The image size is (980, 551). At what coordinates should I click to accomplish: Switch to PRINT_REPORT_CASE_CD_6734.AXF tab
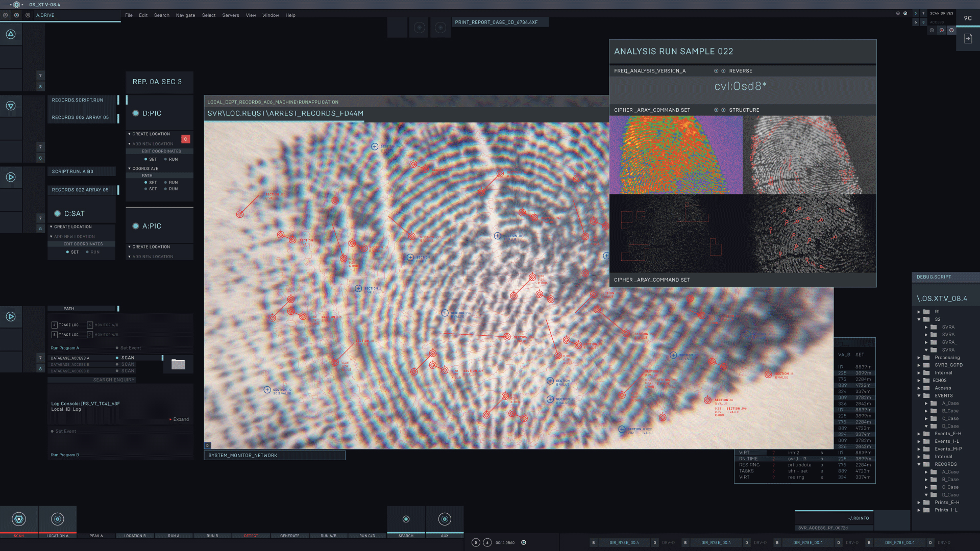click(x=500, y=22)
